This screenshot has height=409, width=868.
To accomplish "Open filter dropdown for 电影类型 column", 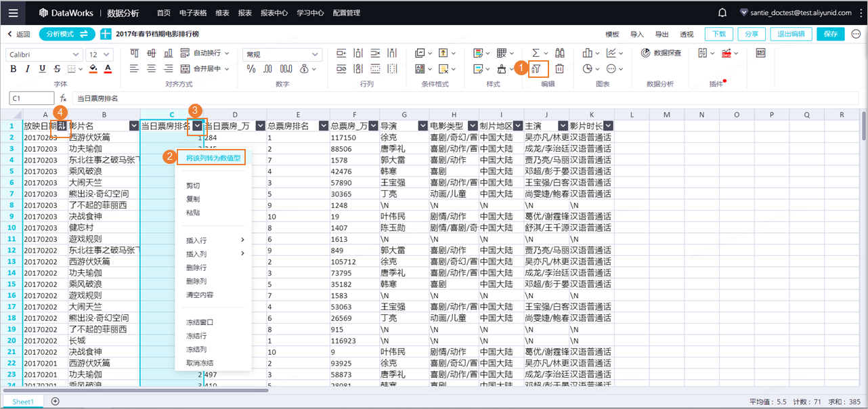I will (x=472, y=126).
